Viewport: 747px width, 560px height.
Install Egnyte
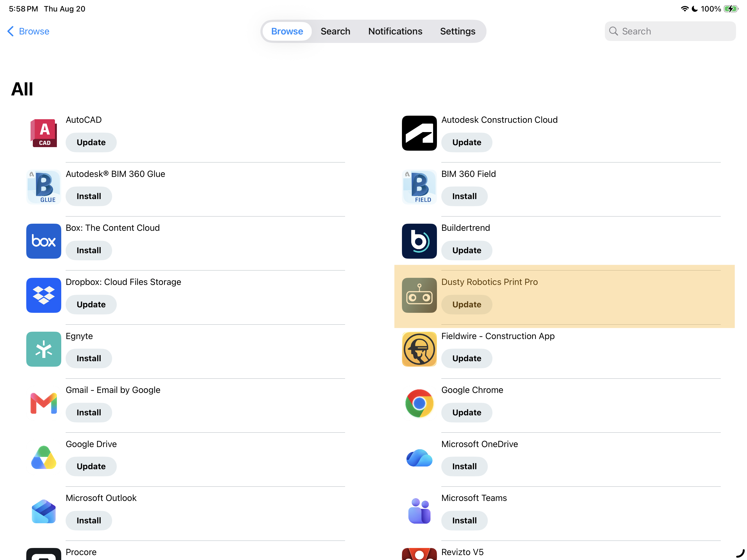click(x=89, y=358)
